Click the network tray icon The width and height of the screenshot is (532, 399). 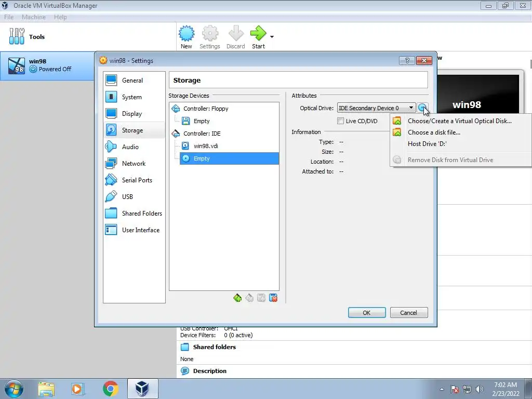[x=467, y=389]
